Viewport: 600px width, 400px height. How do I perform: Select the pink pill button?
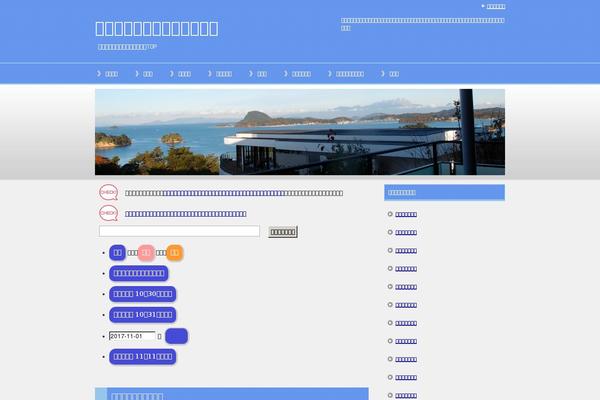point(146,253)
